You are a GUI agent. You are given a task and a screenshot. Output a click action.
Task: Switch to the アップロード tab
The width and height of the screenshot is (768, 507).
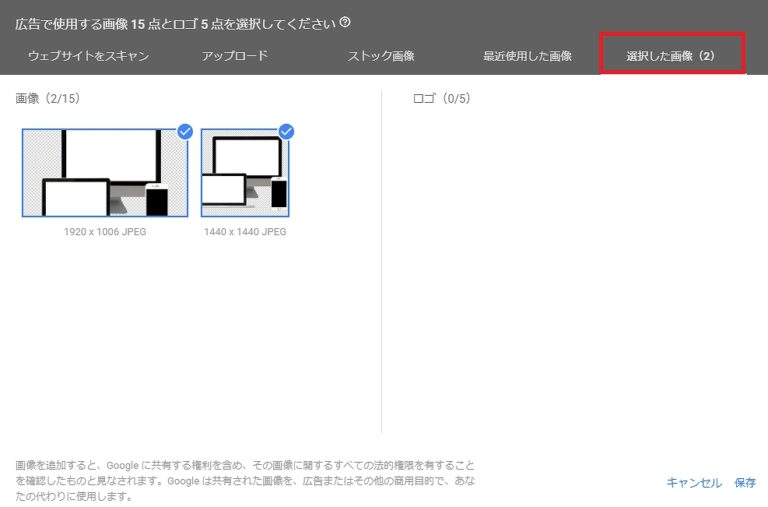pyautogui.click(x=234, y=56)
